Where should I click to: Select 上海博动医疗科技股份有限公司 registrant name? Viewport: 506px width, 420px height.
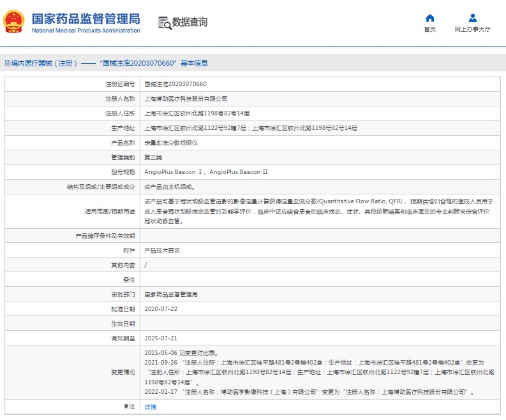[x=186, y=99]
